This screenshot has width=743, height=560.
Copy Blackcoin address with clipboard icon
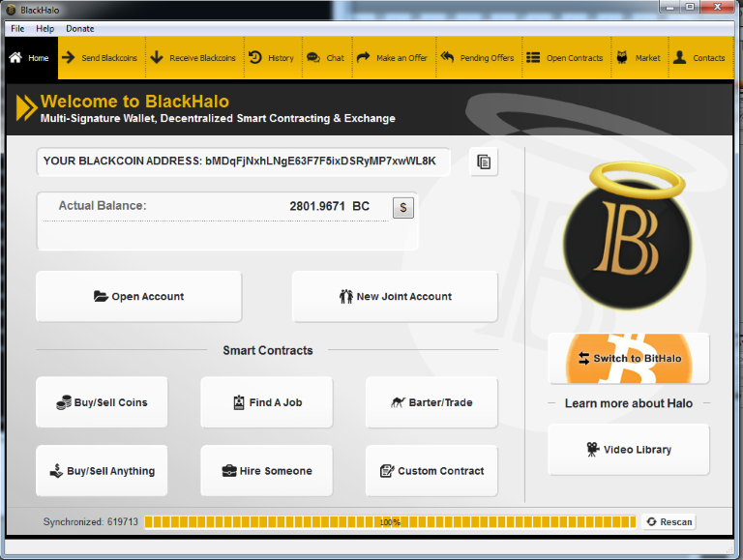(x=484, y=162)
